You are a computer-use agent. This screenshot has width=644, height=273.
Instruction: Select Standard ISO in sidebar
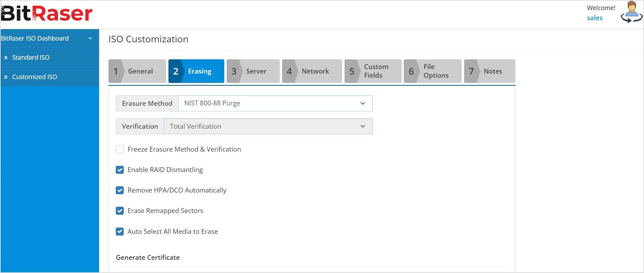pos(50,58)
